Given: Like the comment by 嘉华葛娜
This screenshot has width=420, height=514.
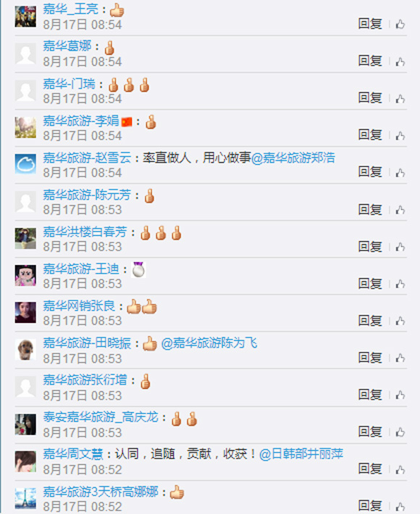Looking at the screenshot, I should (400, 62).
